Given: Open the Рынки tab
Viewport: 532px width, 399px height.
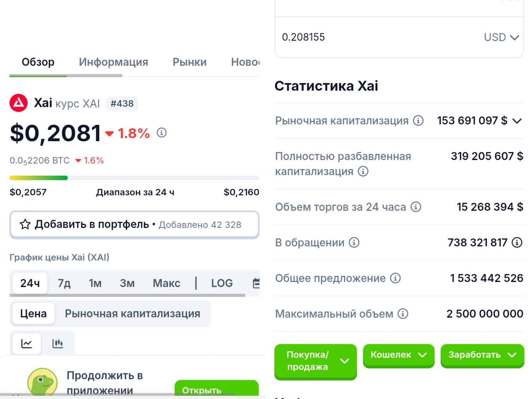Looking at the screenshot, I should (190, 62).
